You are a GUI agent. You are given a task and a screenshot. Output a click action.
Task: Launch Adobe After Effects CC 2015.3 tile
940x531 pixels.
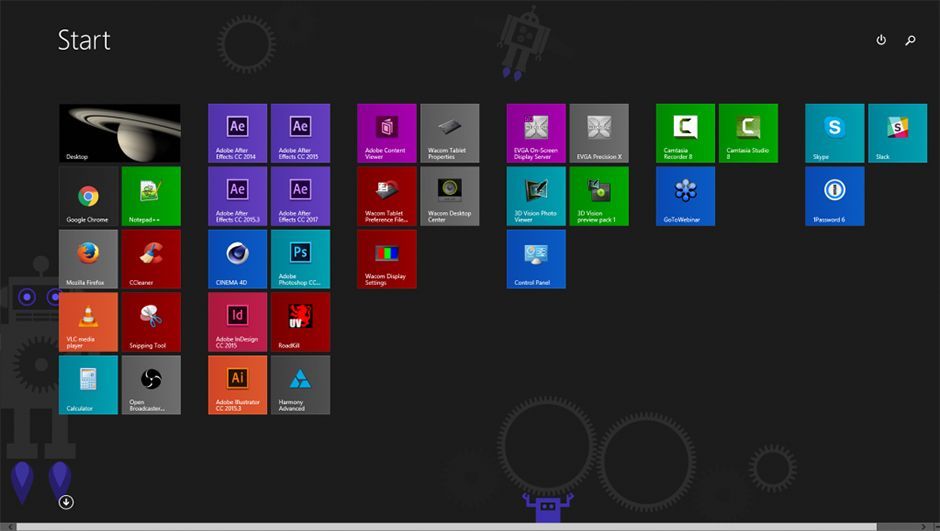tap(237, 196)
